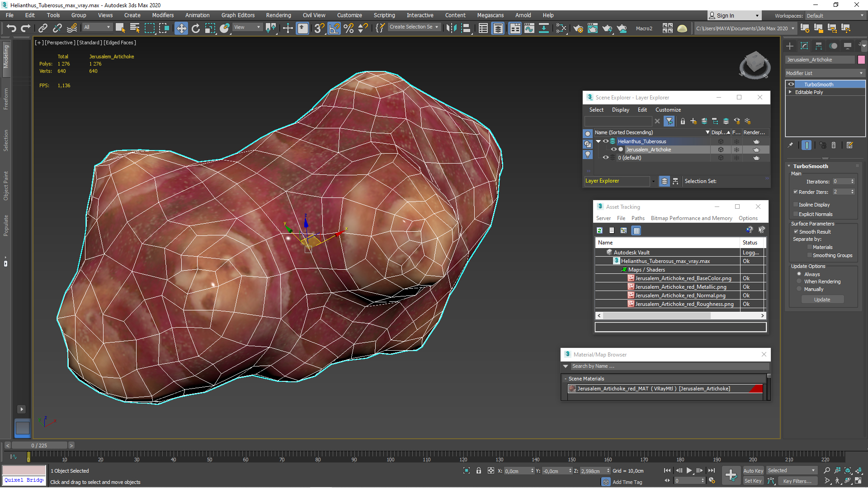This screenshot has width=868, height=488.
Task: Open the Rendering menu
Action: point(278,15)
